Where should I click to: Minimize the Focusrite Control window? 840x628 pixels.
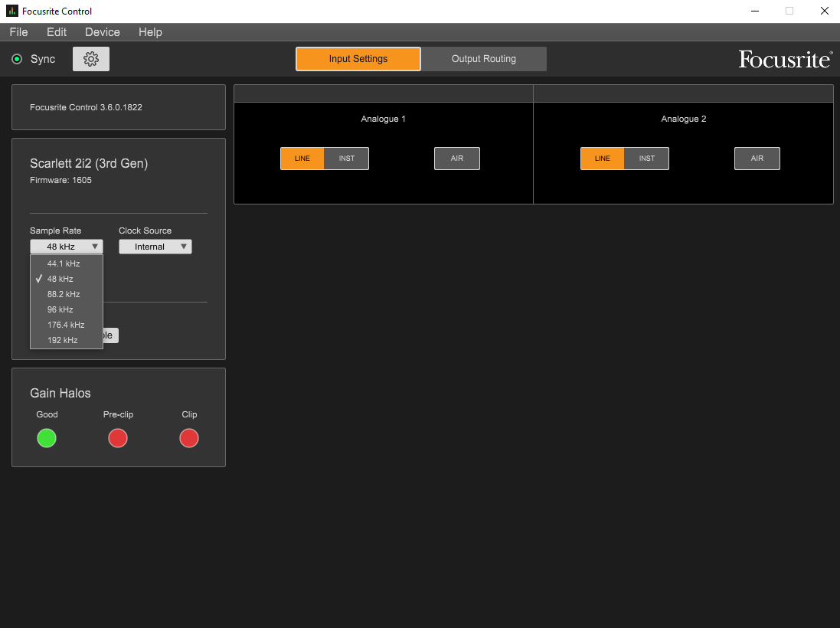(x=755, y=11)
